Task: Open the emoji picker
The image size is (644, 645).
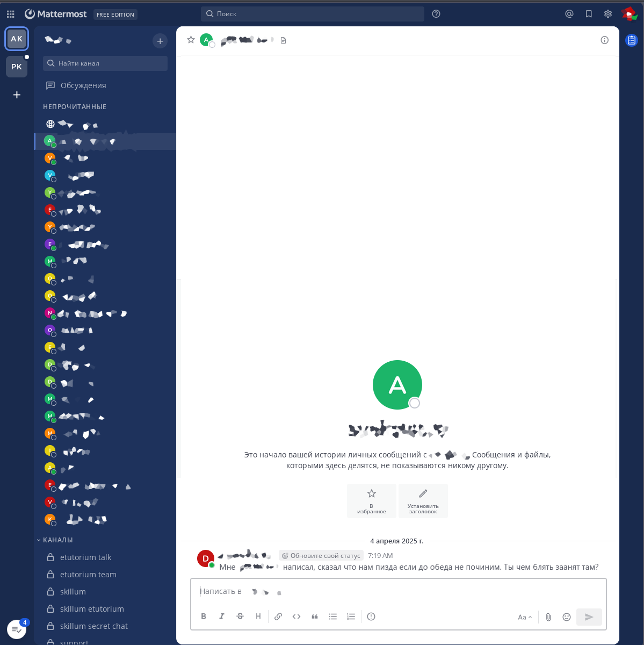Action: coord(567,617)
